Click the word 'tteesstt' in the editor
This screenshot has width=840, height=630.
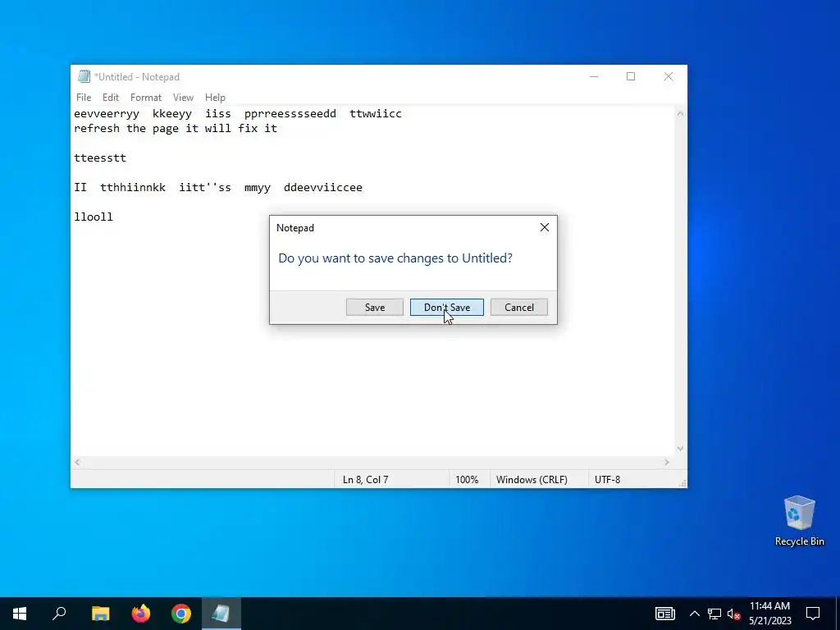(100, 158)
